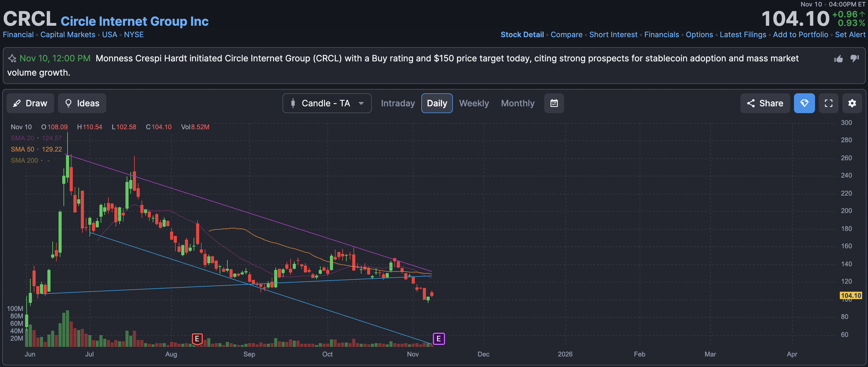The image size is (868, 367).
Task: Click the blue diamond premium icon
Action: pyautogui.click(x=804, y=103)
